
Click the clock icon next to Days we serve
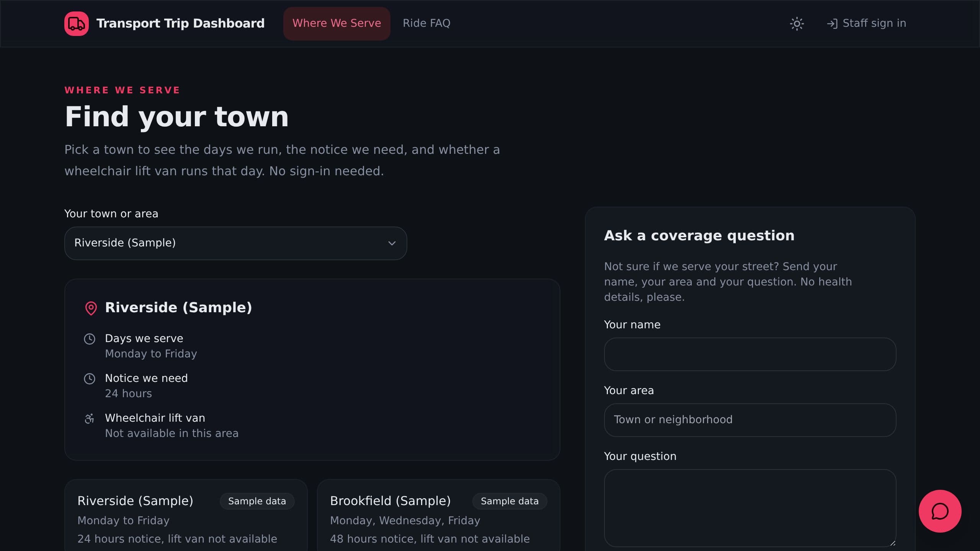tap(90, 339)
